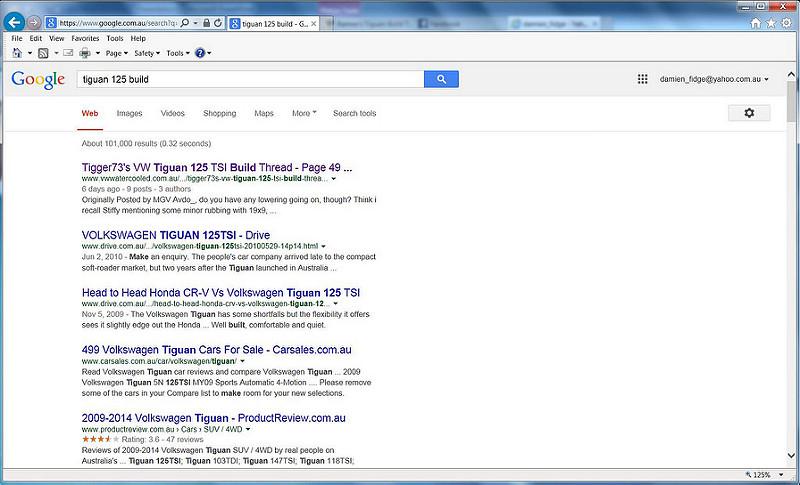The image size is (800, 485).
Task: Open the Favorites menu
Action: coord(85,38)
